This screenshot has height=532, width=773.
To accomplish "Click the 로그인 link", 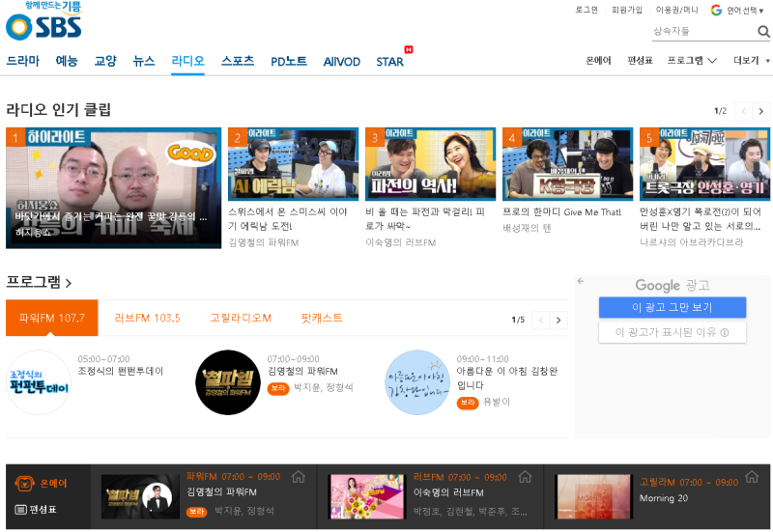I will [x=587, y=10].
